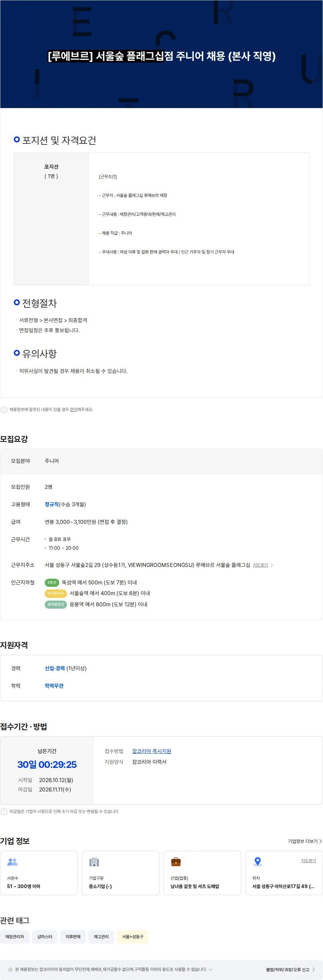Screen dimensions: 323x980
Task: Click the 2호선 subway line badge
Action: coord(52,582)
